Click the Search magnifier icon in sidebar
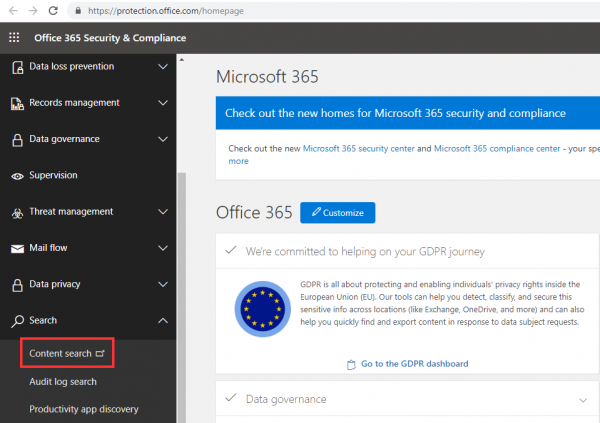 [x=17, y=321]
